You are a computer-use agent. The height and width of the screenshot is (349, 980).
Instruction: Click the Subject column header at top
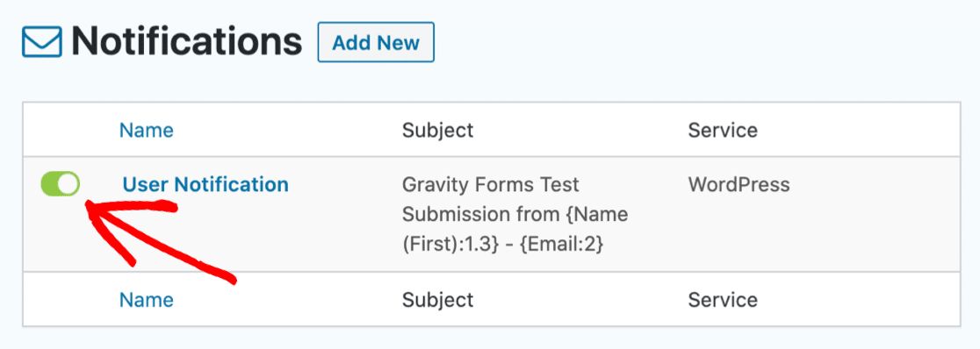pos(437,130)
